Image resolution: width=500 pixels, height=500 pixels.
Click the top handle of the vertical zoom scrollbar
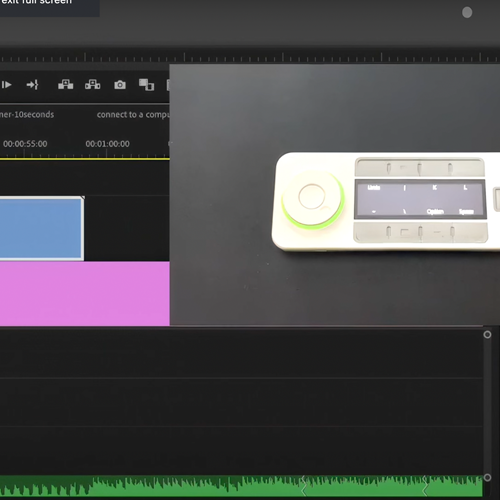487,335
